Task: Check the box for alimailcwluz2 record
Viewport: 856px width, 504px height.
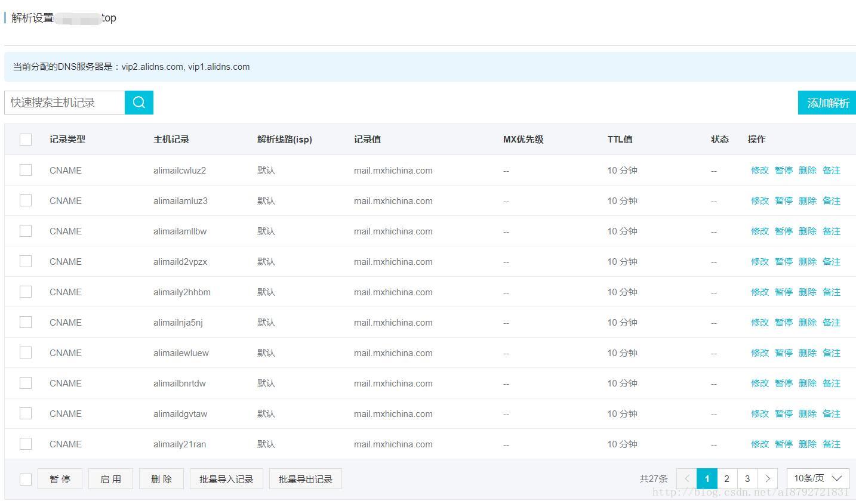Action: (26, 170)
